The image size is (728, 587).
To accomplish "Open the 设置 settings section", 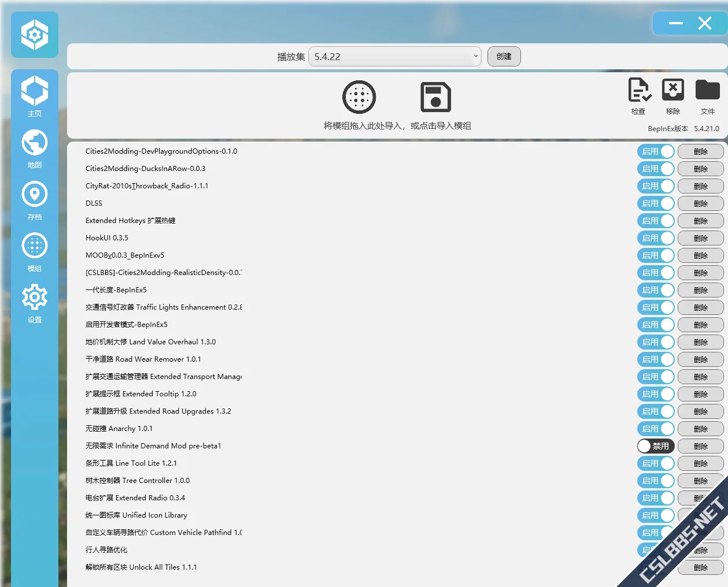I will pos(35,303).
